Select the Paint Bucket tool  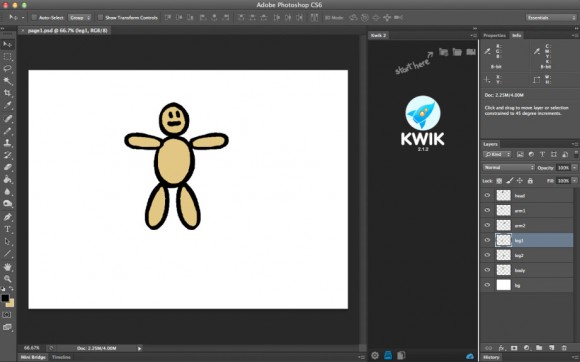point(7,179)
